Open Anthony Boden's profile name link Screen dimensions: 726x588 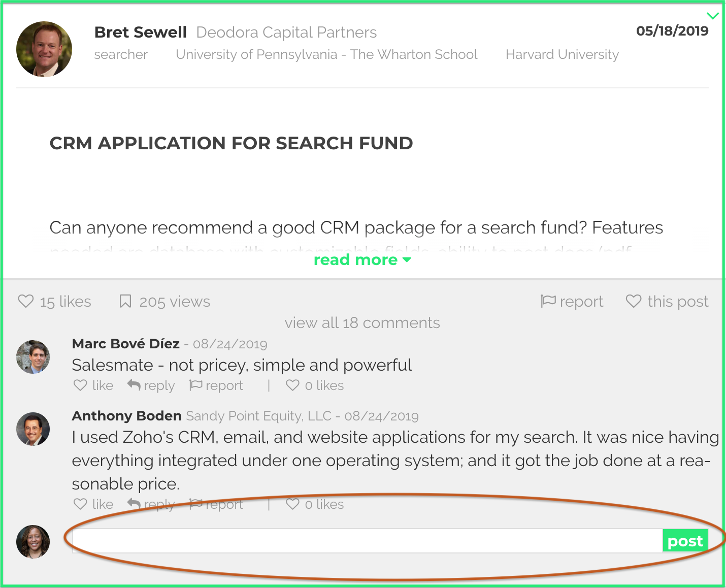pyautogui.click(x=127, y=416)
